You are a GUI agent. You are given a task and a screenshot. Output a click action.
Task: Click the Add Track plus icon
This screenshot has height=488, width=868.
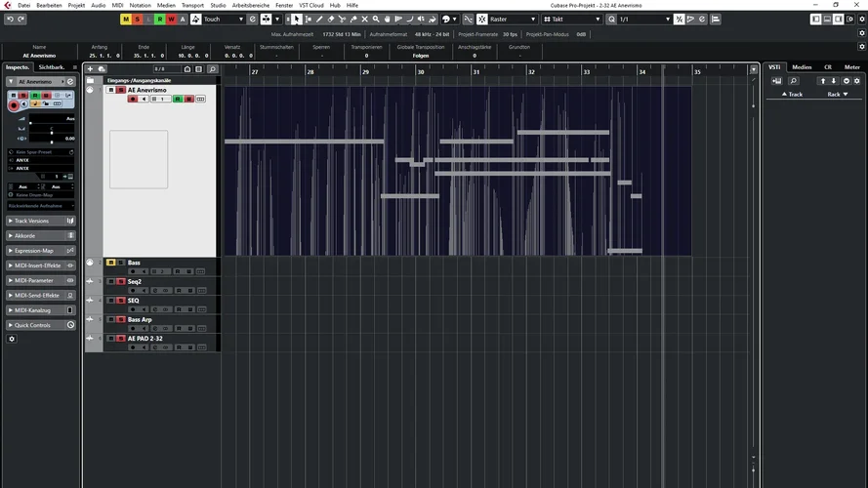click(90, 69)
